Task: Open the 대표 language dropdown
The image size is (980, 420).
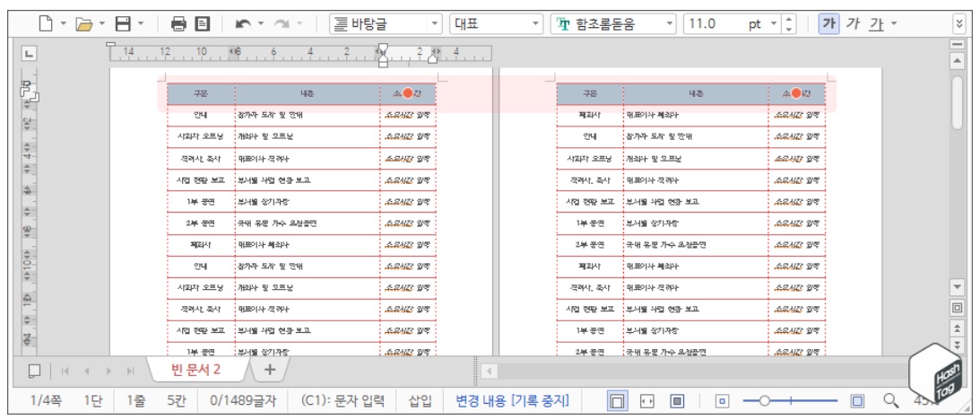Action: pos(535,24)
